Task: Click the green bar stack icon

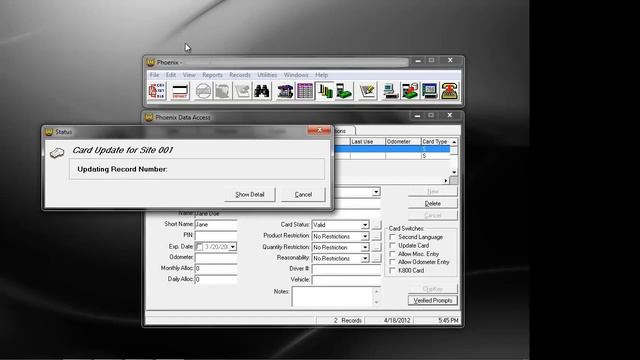Action: [x=324, y=91]
